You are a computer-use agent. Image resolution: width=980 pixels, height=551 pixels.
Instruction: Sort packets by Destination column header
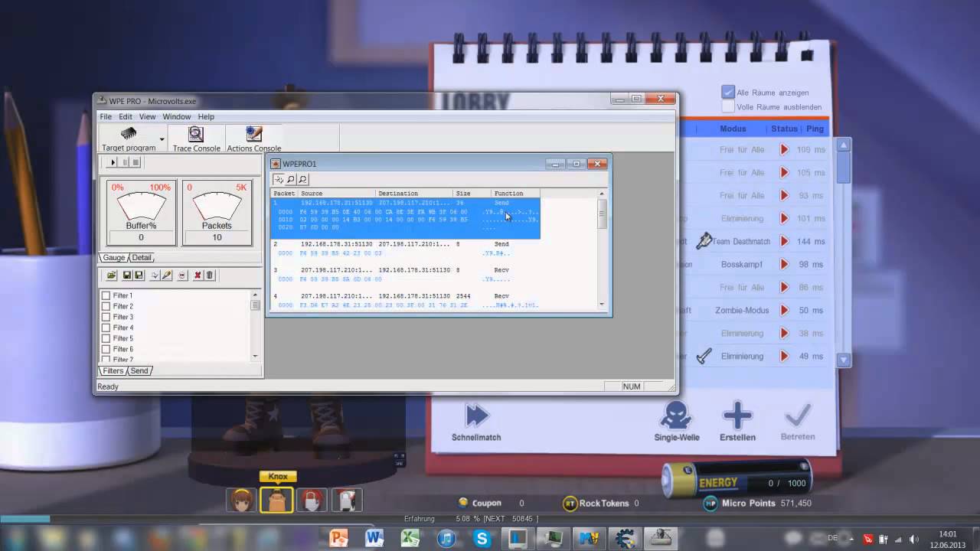click(x=414, y=194)
